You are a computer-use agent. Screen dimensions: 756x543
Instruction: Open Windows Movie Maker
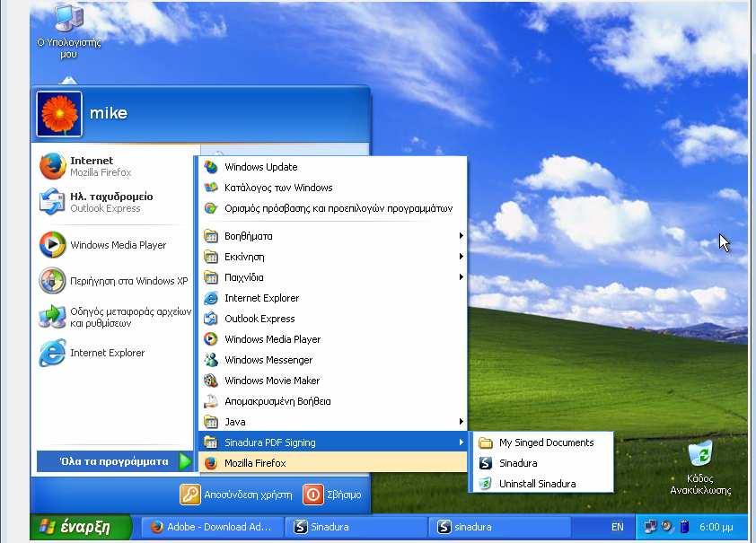tap(333, 381)
